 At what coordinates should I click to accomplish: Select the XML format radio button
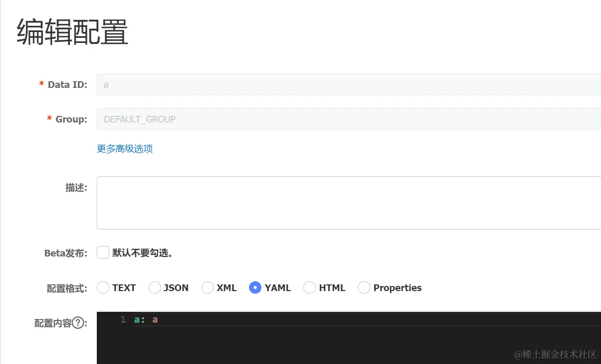(208, 287)
